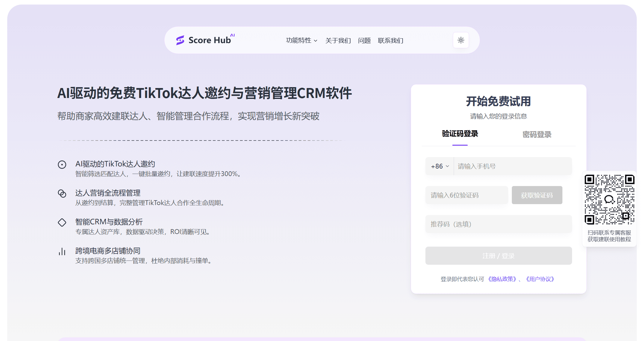The width and height of the screenshot is (644, 341).
Task: Click the chat icon inside the QR code
Action: (609, 200)
